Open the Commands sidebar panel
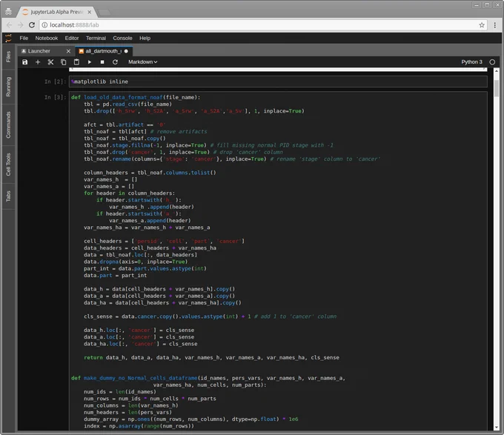The width and height of the screenshot is (504, 435). (x=8, y=125)
